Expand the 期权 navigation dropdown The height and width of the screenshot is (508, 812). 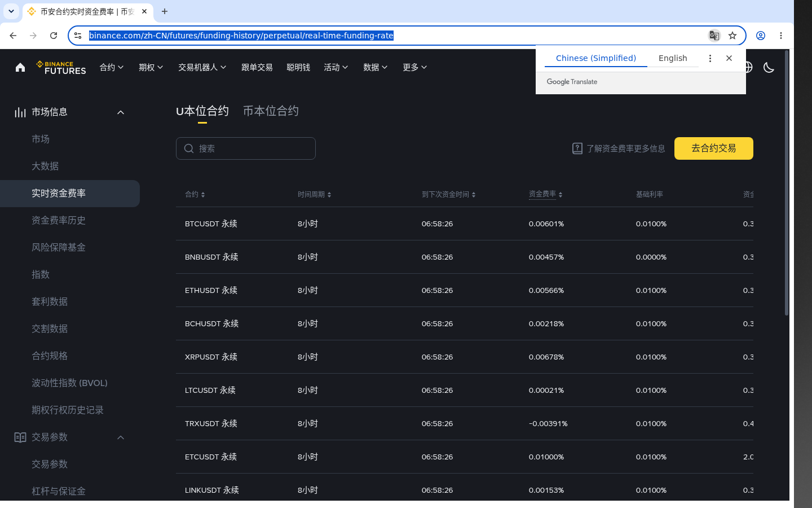click(x=151, y=67)
